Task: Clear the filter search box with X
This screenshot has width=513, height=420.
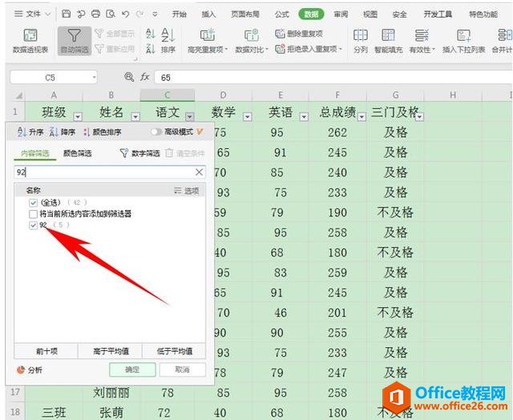Action: coord(199,172)
